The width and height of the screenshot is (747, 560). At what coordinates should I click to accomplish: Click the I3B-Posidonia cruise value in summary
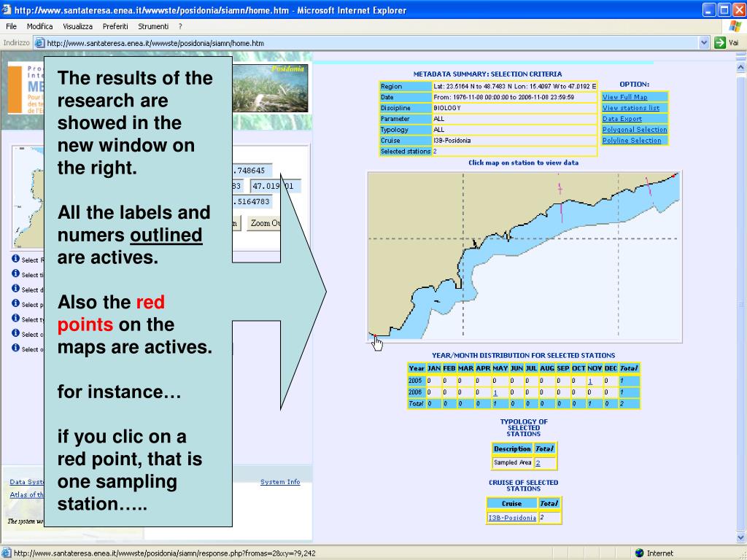click(x=452, y=141)
